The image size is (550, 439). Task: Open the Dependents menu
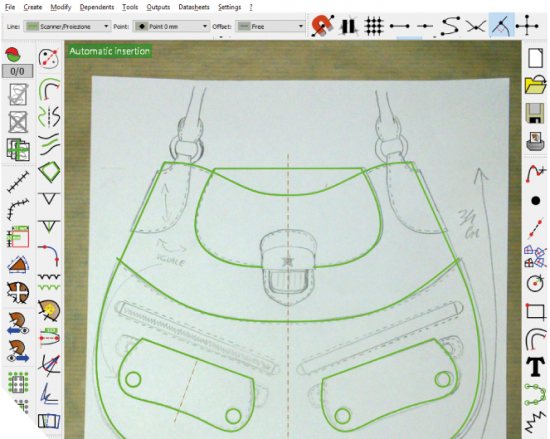pos(97,7)
